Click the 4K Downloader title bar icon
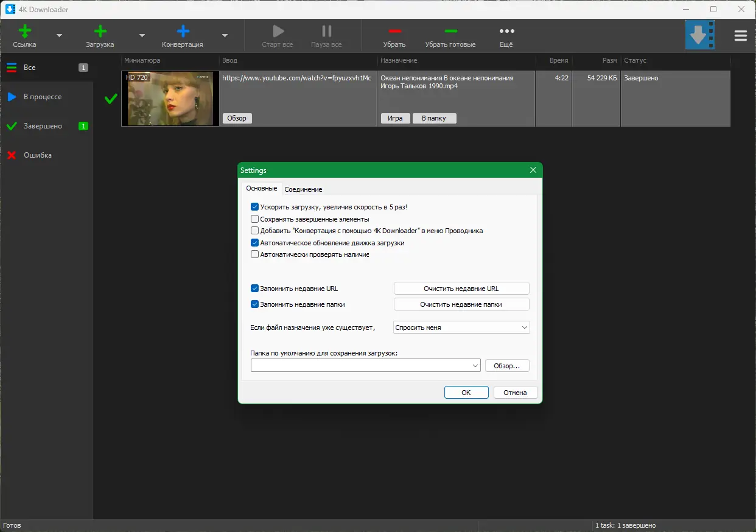 (10, 9)
